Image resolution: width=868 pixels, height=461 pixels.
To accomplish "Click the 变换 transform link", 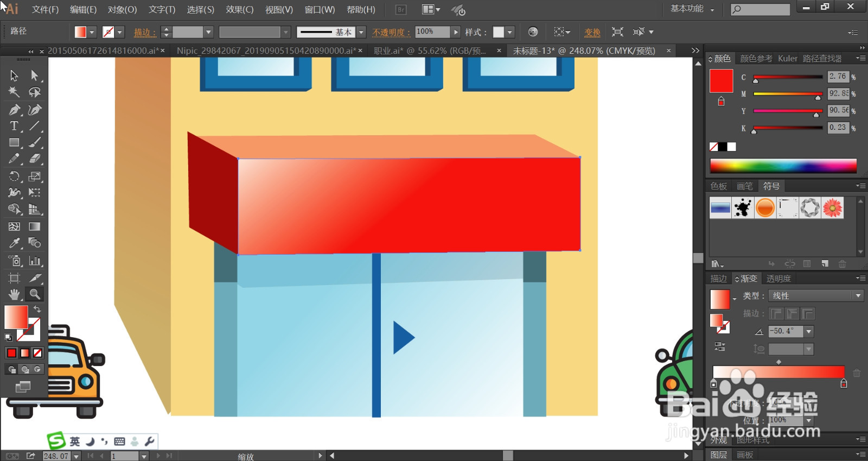I will point(592,33).
